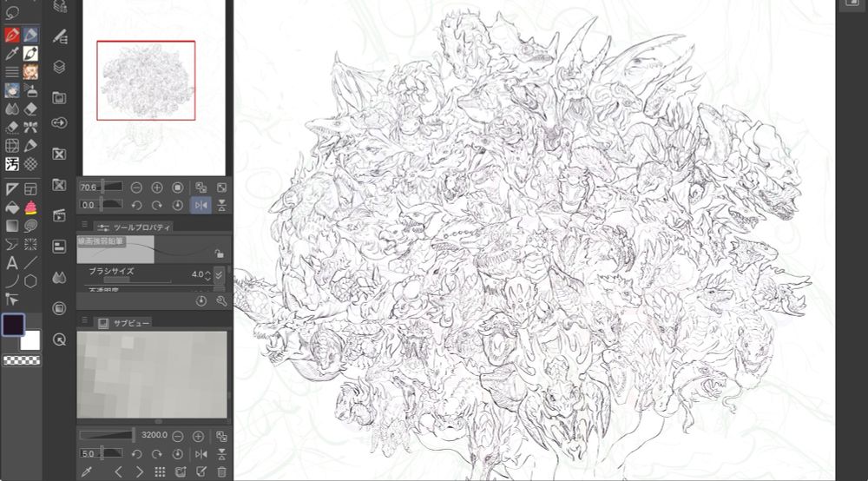
Task: Reset Navigator zoom to 100 percent
Action: point(178,188)
